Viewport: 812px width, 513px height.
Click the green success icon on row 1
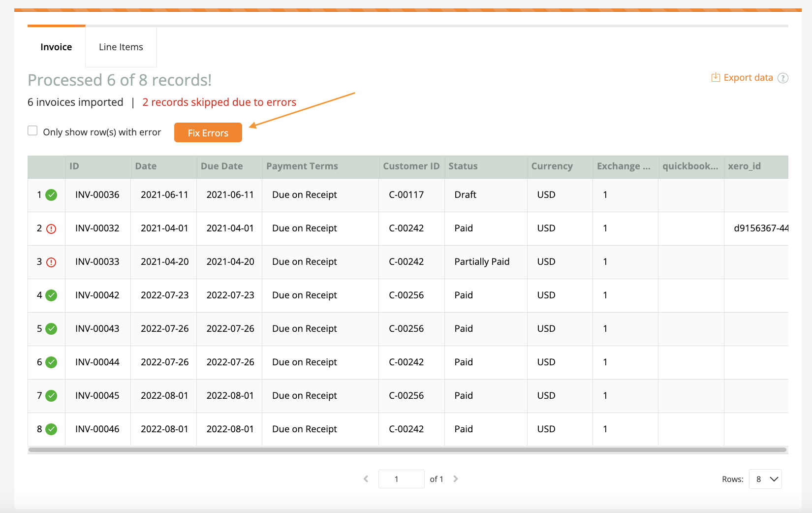tap(51, 195)
